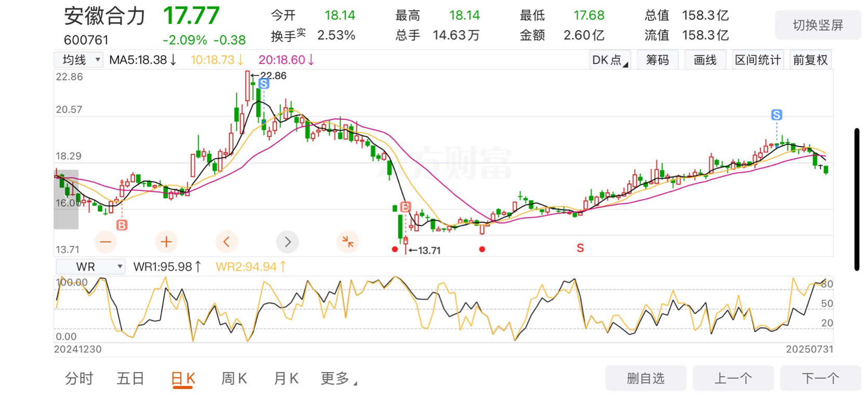The width and height of the screenshot is (868, 399).
Task: Open the 均线 indicator dropdown
Action: click(78, 60)
